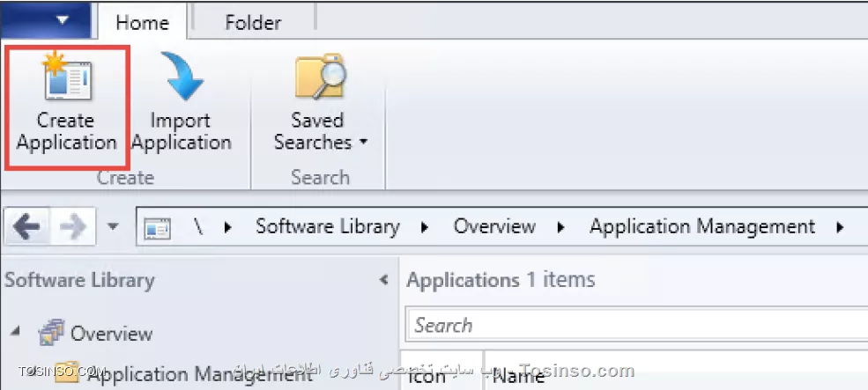
Task: Click the Application Management folder icon
Action: click(x=69, y=373)
